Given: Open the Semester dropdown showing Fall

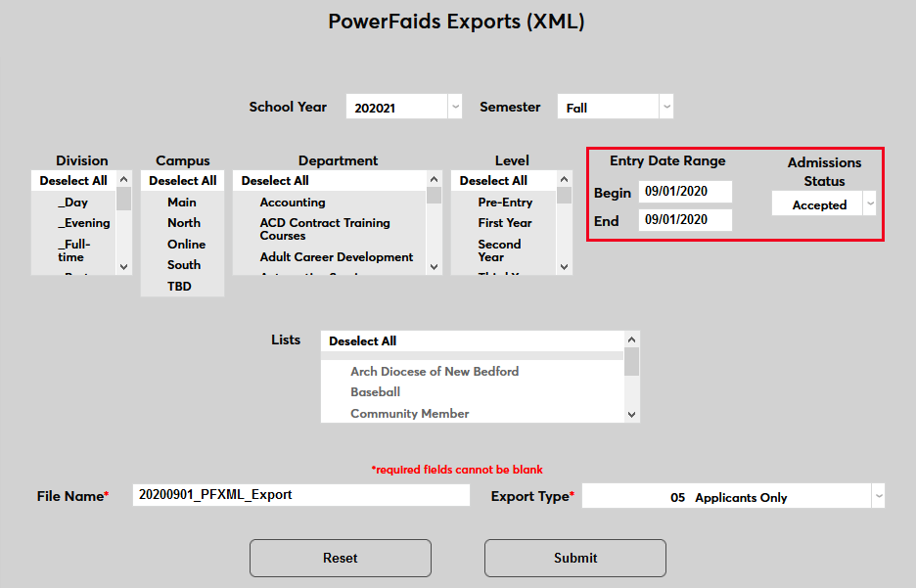Looking at the screenshot, I should (x=665, y=106).
